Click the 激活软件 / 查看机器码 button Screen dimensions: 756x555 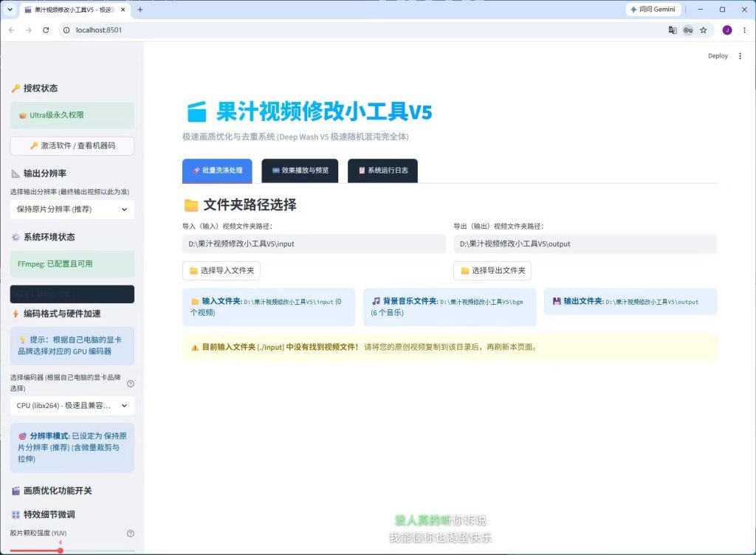(72, 145)
